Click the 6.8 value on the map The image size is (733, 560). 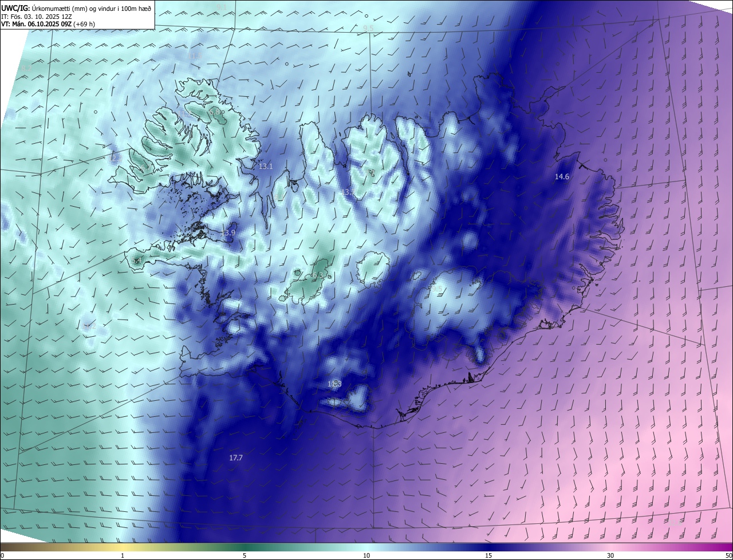[214, 112]
